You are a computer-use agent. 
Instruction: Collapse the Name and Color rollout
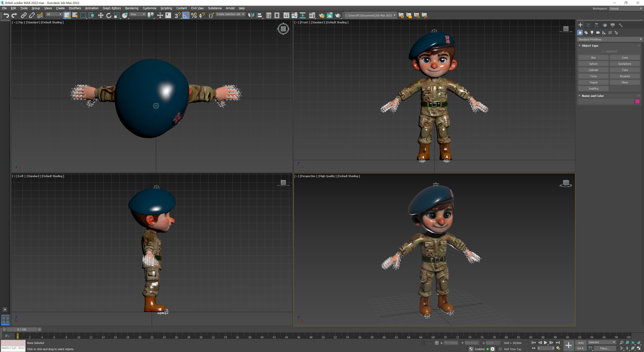[x=593, y=96]
